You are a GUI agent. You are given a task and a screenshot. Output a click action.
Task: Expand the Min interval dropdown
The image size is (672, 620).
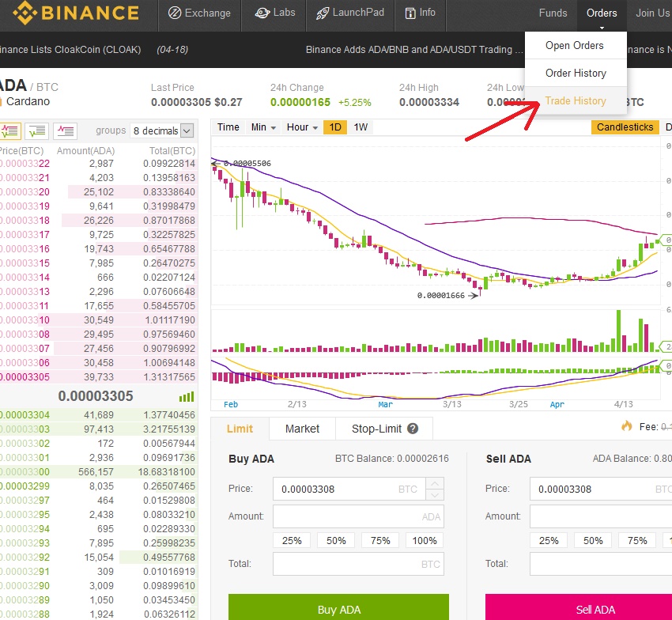point(263,127)
